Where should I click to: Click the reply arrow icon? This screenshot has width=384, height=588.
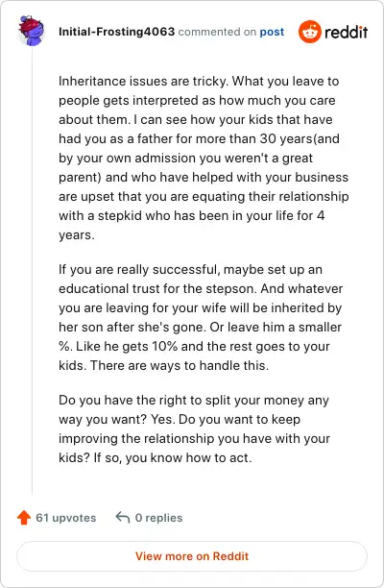[x=123, y=518]
